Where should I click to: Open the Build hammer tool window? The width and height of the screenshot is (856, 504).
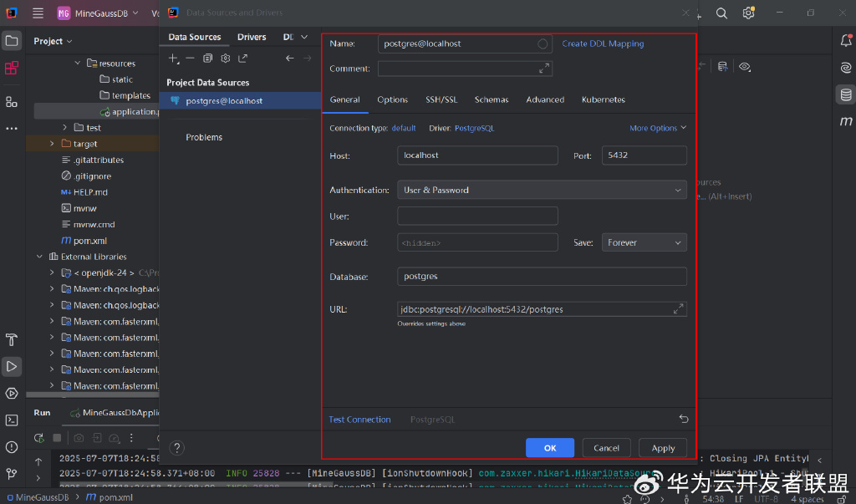coord(12,339)
